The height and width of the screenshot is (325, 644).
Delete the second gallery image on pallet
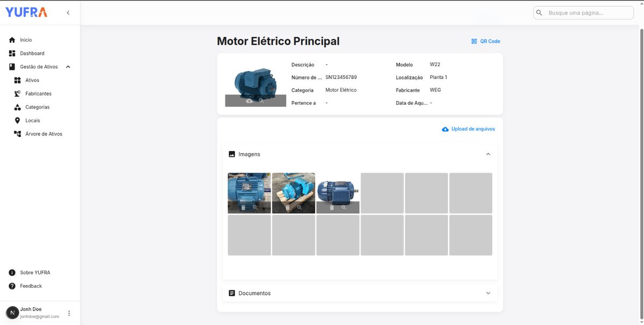(288, 207)
